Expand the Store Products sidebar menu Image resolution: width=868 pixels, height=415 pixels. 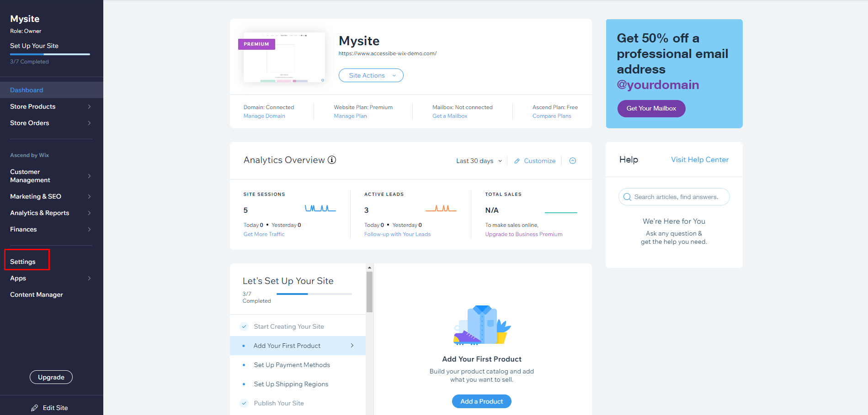point(50,106)
